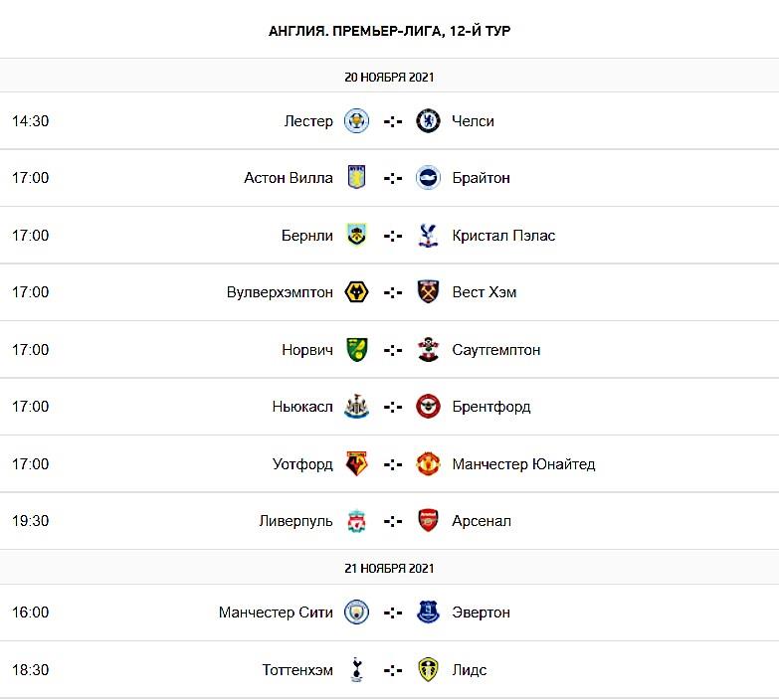
Task: Click the Chelsea club crest icon
Action: pyautogui.click(x=428, y=121)
